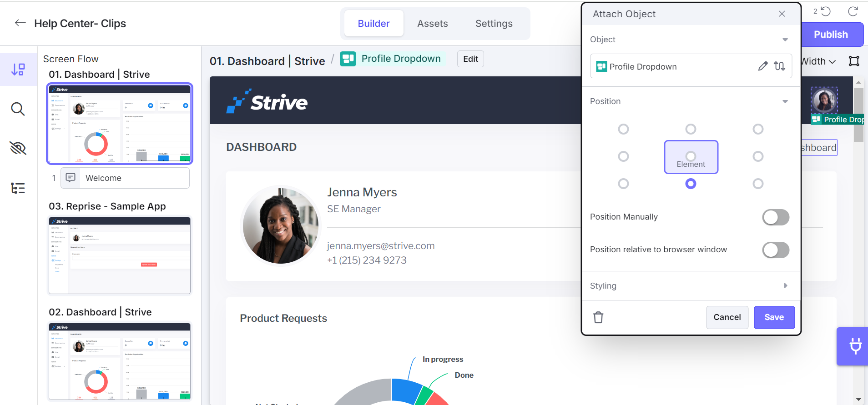Open the Width dropdown
Viewport: 868px width, 405px height.
[x=819, y=61]
